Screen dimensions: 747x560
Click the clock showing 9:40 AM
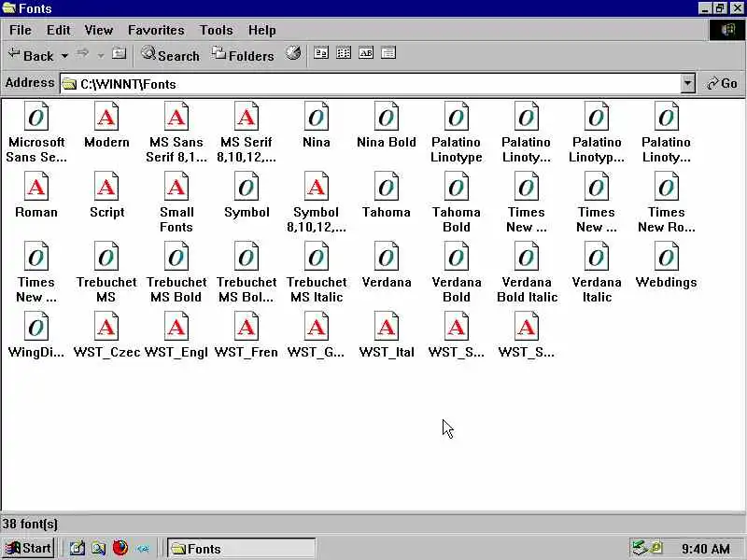tap(705, 549)
